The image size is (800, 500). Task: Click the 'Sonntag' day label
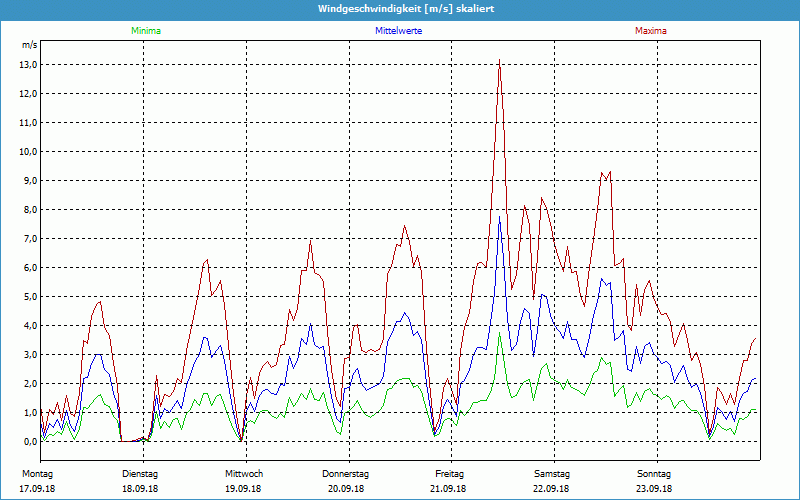pyautogui.click(x=654, y=474)
